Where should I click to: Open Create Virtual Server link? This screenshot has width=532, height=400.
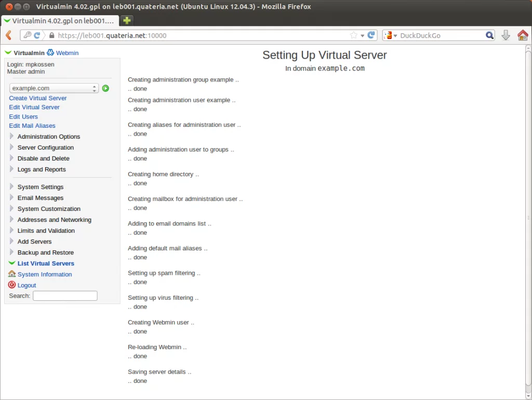37,98
